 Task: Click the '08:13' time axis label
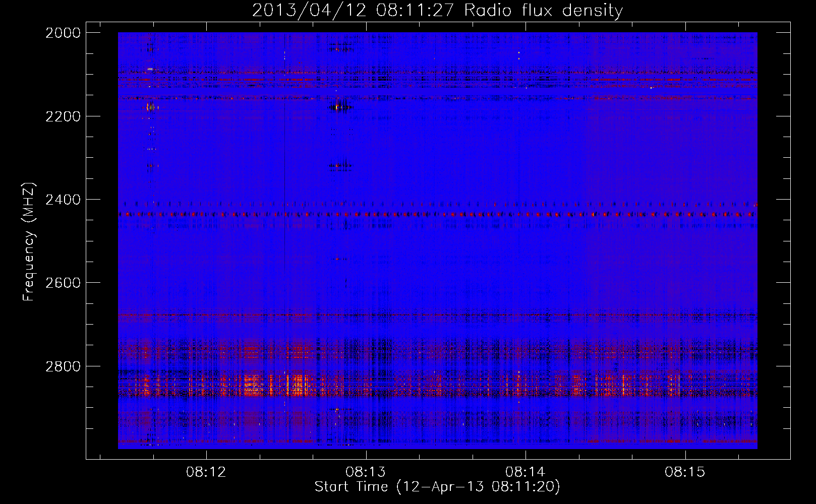(366, 472)
